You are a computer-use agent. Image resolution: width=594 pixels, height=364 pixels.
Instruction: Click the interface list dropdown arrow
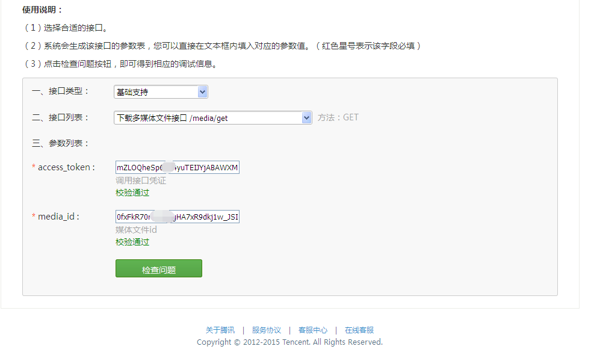point(307,117)
